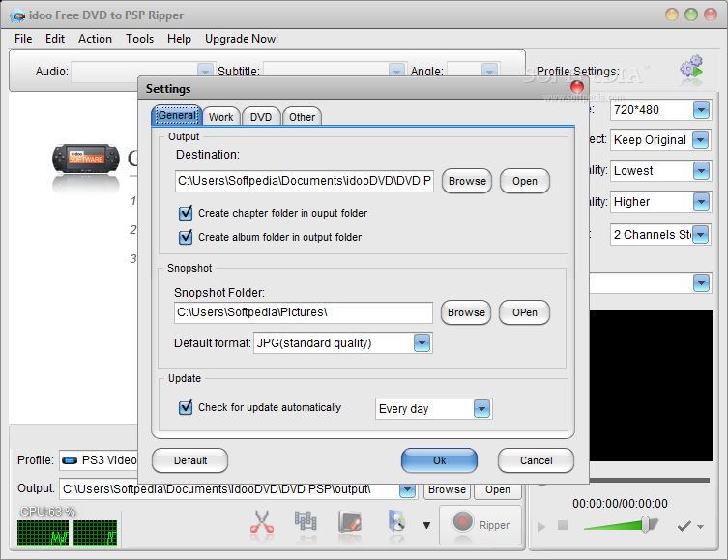Screen dimensions: 728x560
Task: Expand the Higher quality dropdown
Action: coord(701,202)
